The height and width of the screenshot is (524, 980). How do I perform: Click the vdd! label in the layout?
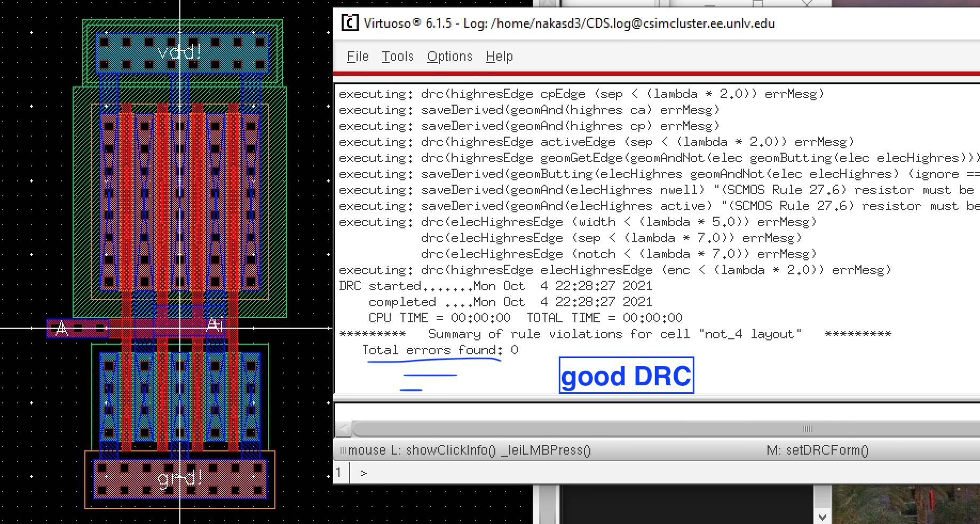(x=179, y=52)
